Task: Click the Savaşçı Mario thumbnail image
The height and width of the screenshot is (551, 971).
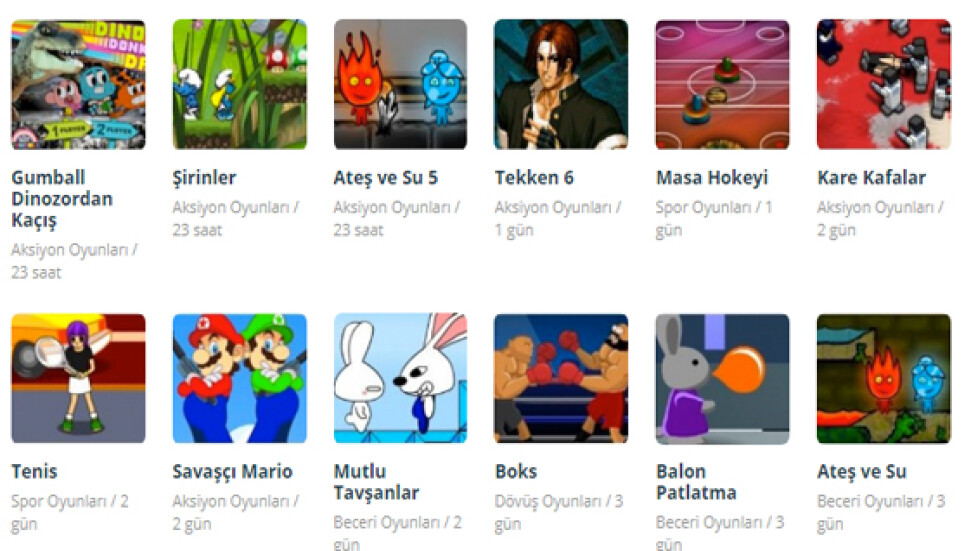Action: [x=240, y=378]
